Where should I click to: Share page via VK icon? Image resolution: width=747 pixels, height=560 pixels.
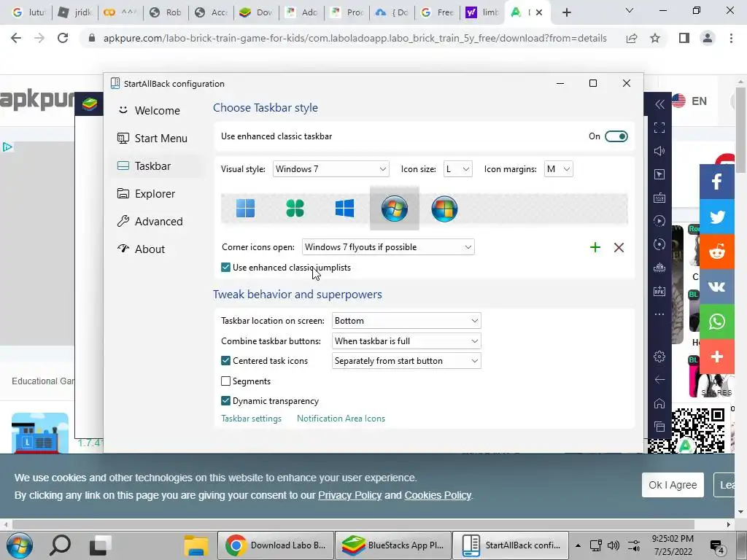click(x=717, y=286)
